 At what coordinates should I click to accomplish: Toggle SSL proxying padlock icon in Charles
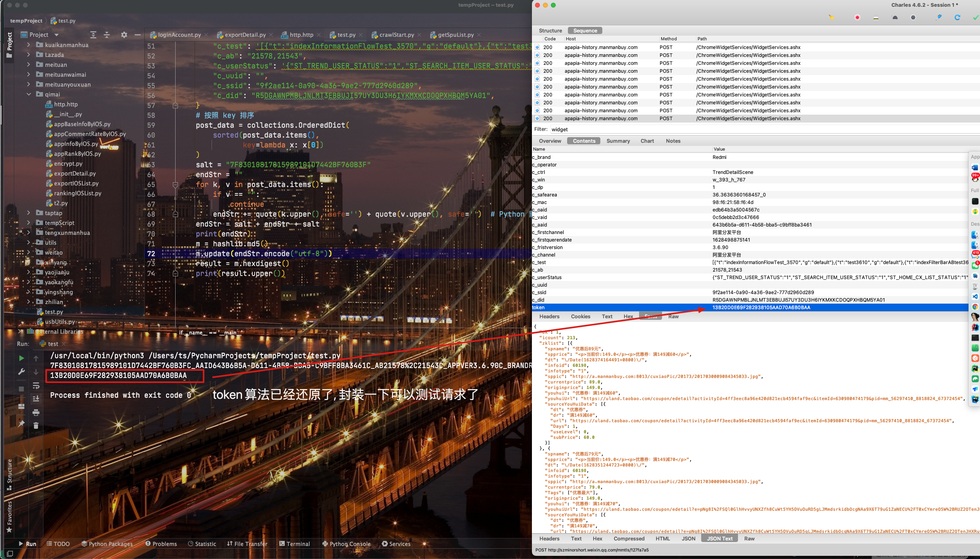click(876, 17)
